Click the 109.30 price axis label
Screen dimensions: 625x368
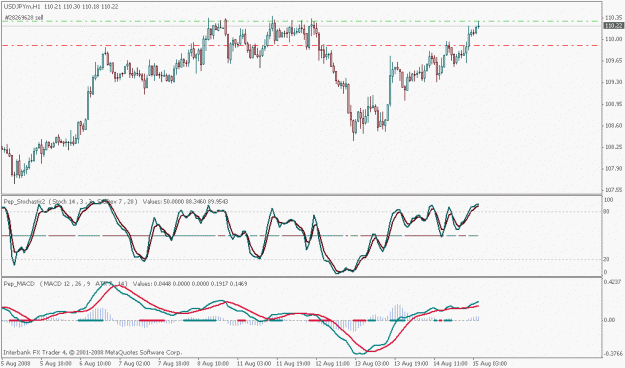(x=613, y=82)
